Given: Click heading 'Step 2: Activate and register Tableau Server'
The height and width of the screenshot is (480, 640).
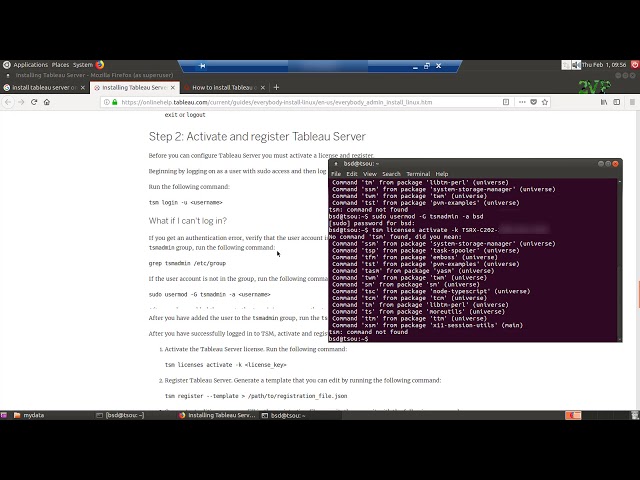Looking at the screenshot, I should 257,136.
